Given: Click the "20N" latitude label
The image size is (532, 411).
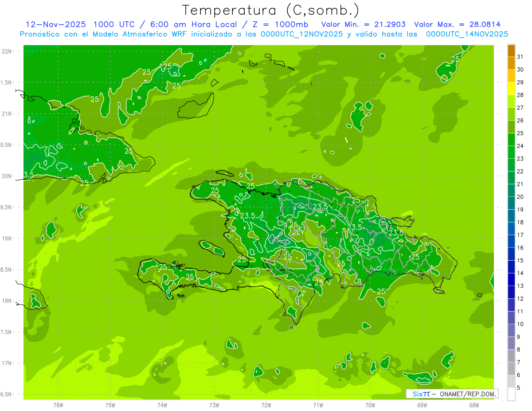Looking at the screenshot, I should tap(7, 176).
